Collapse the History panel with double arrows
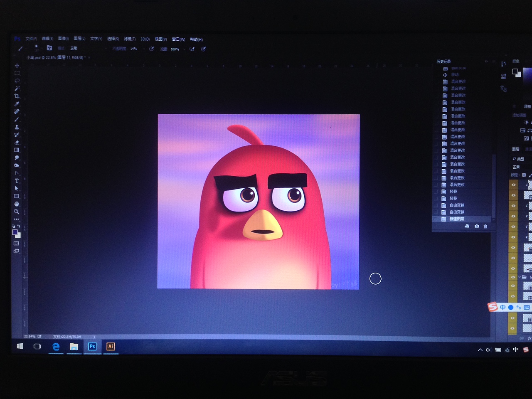The image size is (532, 399). pos(486,62)
